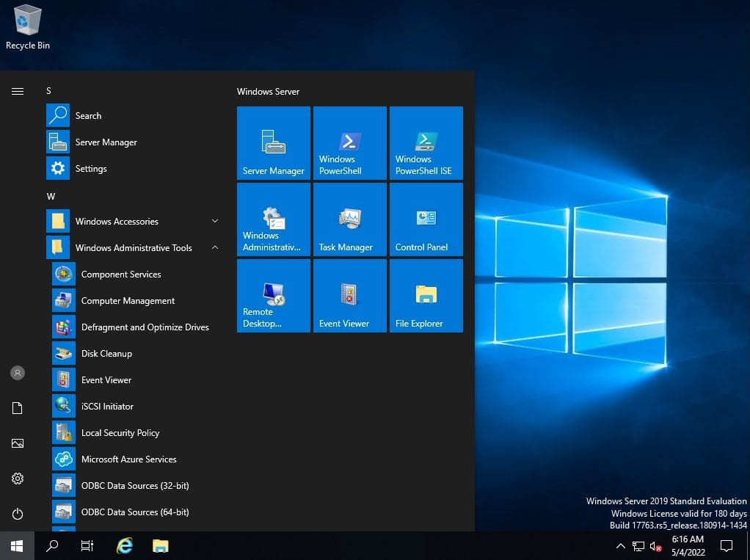Screen dimensions: 750x560
Task: Launch Internet Explorer from taskbar
Action: point(124,545)
